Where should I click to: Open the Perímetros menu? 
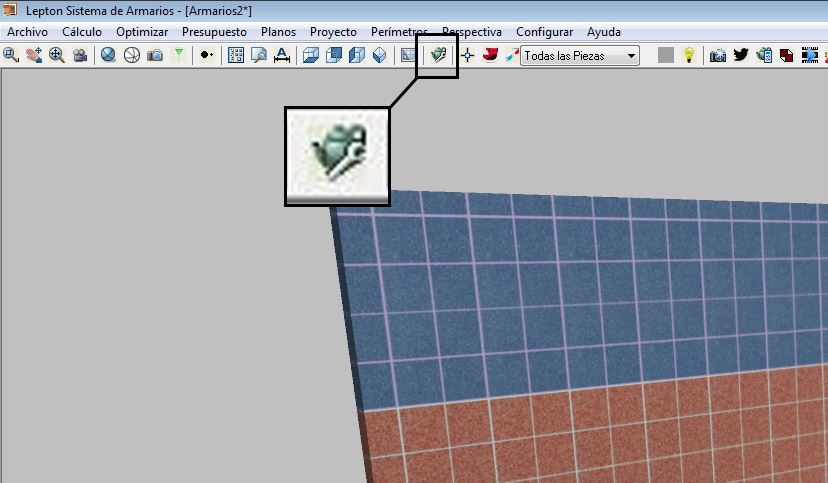pyautogui.click(x=399, y=32)
